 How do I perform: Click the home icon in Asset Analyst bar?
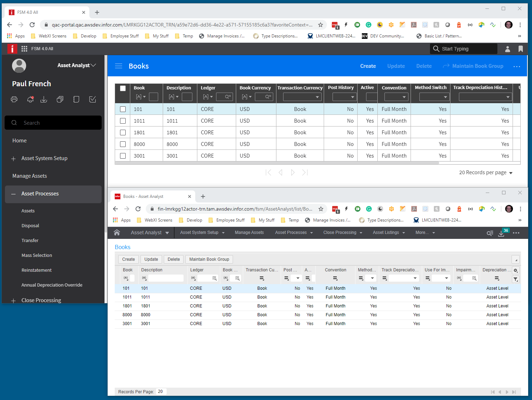coord(117,233)
